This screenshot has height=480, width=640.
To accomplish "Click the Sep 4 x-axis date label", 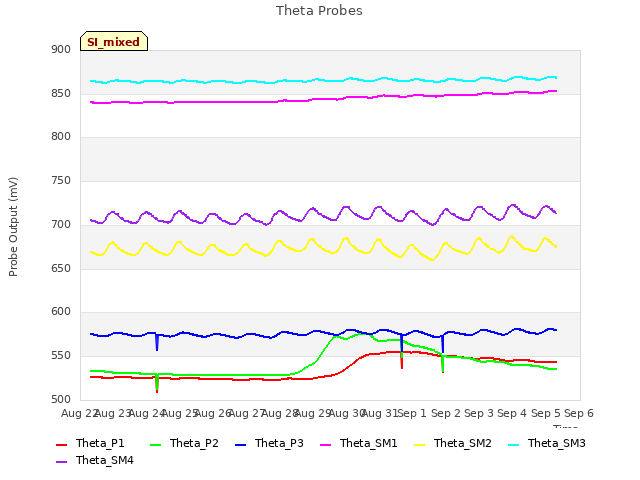I will tap(512, 413).
